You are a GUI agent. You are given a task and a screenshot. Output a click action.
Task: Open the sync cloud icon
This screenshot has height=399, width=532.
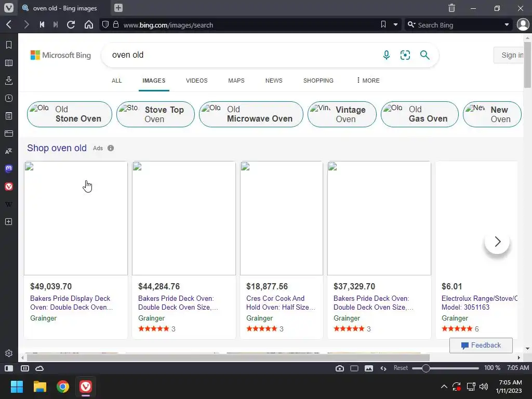click(x=39, y=368)
